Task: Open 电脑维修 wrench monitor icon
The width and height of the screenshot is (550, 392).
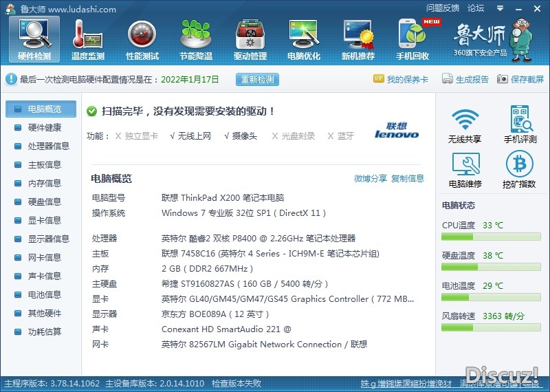Action: [x=465, y=169]
